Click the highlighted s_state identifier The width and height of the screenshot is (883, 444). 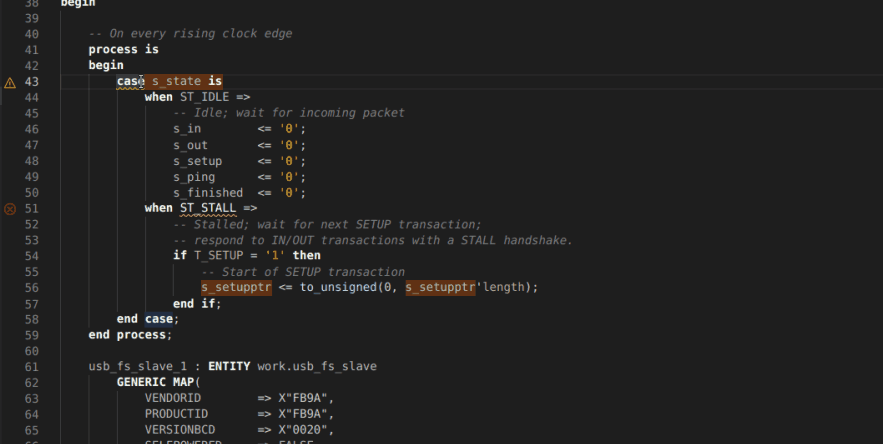pyautogui.click(x=177, y=81)
